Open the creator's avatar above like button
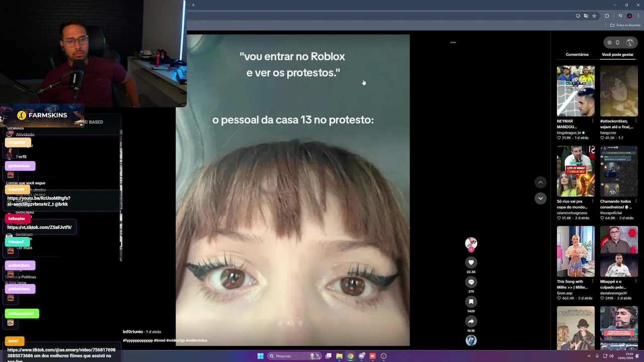The height and width of the screenshot is (362, 644). (471, 244)
